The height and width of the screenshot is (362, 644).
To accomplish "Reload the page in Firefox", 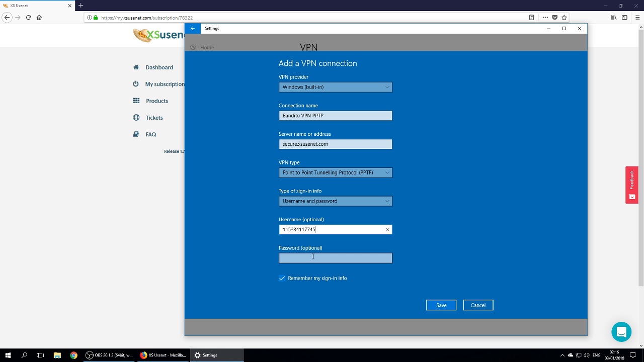I will click(29, 18).
